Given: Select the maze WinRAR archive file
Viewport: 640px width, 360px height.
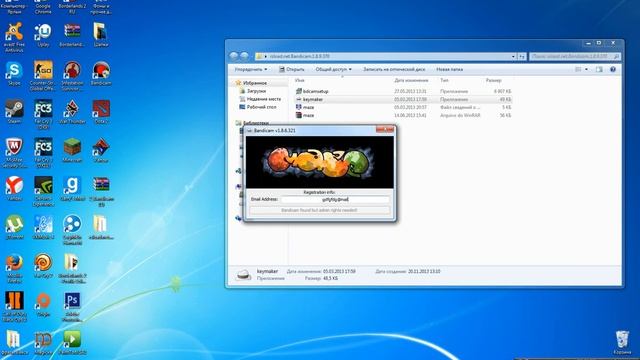Looking at the screenshot, I should (x=308, y=116).
